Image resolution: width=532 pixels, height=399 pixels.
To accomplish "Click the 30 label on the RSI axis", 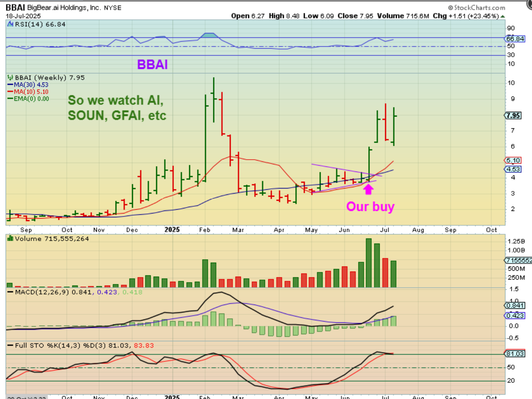I will pos(511,55).
